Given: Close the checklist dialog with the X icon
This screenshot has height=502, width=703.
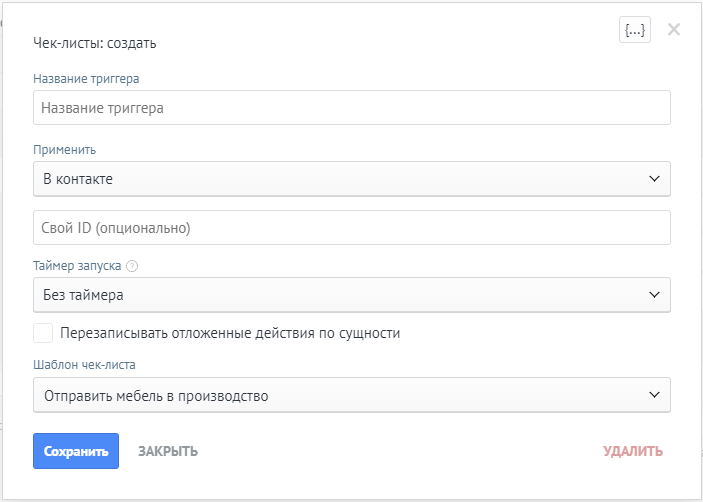Looking at the screenshot, I should [x=674, y=29].
